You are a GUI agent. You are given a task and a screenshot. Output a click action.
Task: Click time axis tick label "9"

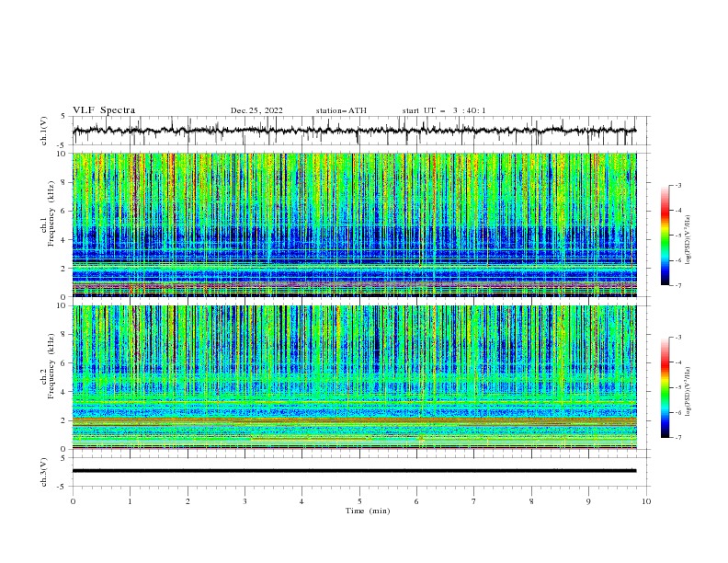pyautogui.click(x=588, y=501)
